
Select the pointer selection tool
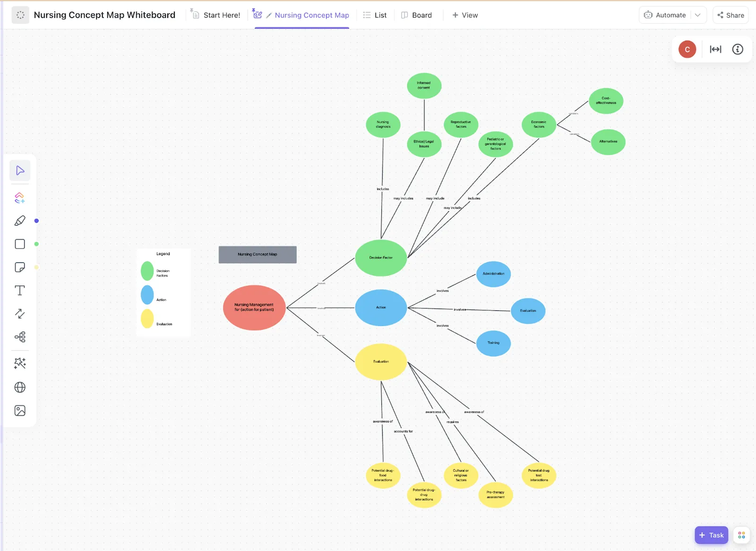[20, 170]
